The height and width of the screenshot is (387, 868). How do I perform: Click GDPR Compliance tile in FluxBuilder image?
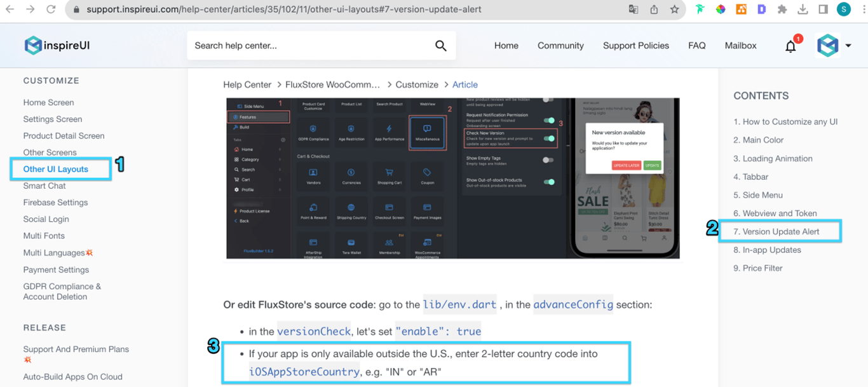click(x=313, y=133)
